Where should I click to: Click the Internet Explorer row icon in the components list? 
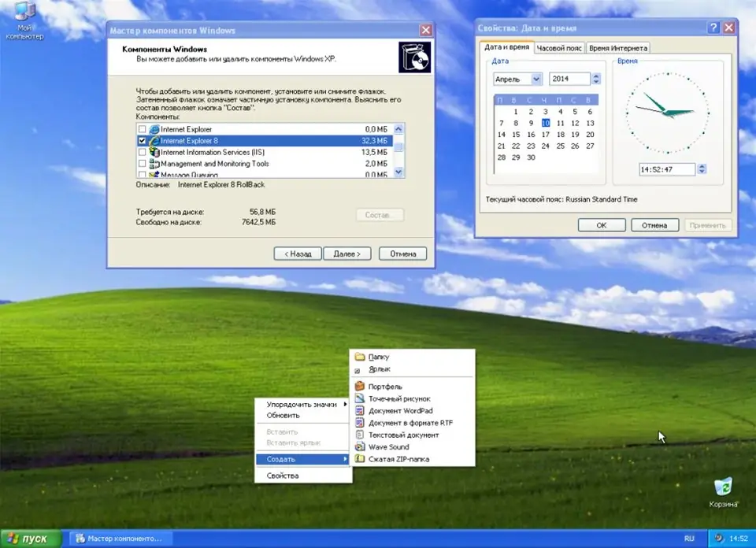click(154, 129)
